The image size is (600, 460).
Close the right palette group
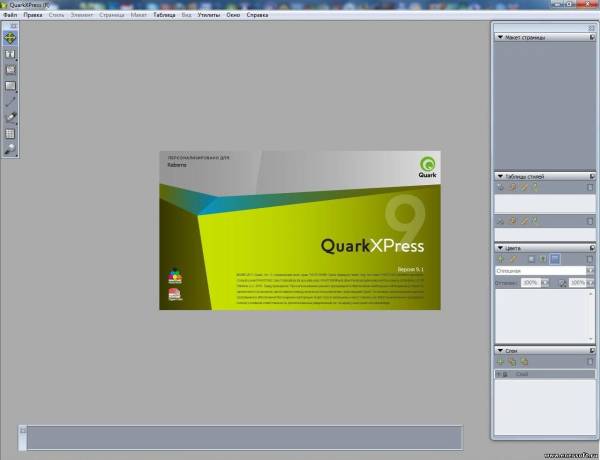point(591,28)
